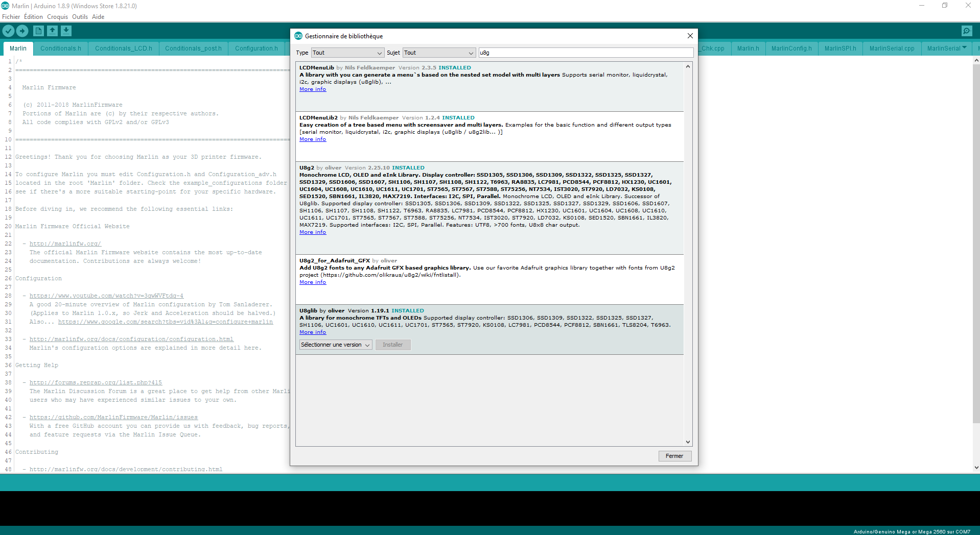Click the forums.reprap.org link in the editor
Screen dimensions: 980x535
96,383
